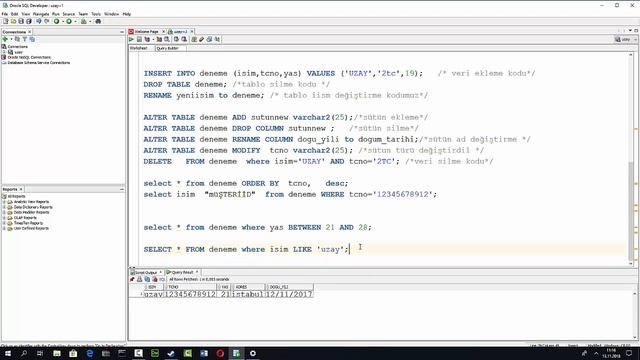Click the refresh icon in Query Result toolbar
This screenshot has height=360, width=640.
coord(147,280)
